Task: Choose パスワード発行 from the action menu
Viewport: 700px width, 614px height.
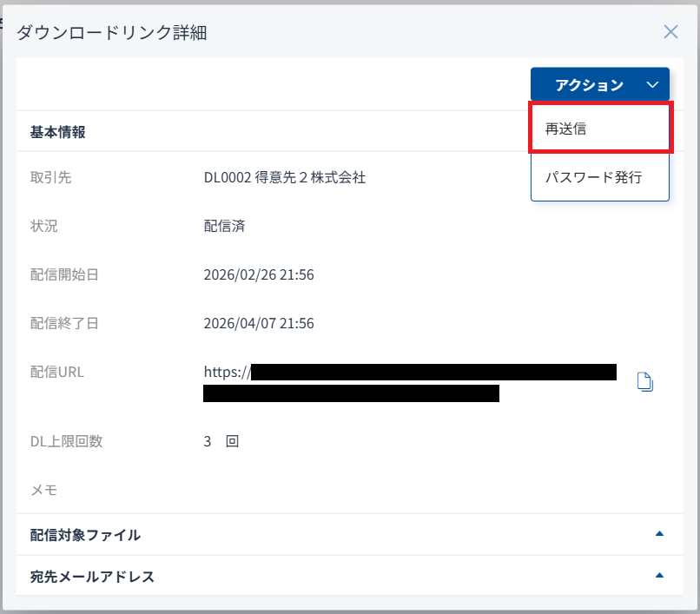Action: 593,177
